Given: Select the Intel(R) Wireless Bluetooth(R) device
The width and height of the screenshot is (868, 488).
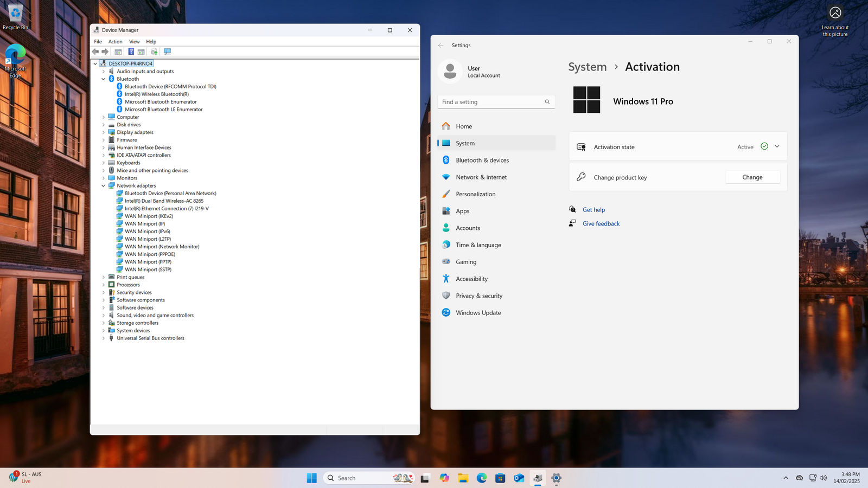Looking at the screenshot, I should tap(157, 94).
